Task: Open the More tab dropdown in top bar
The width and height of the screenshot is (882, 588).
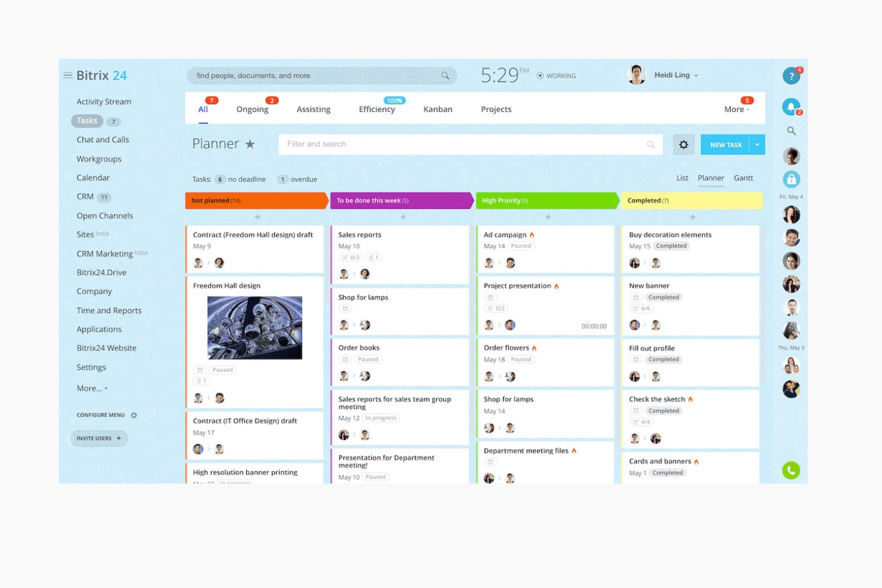Action: click(x=737, y=109)
